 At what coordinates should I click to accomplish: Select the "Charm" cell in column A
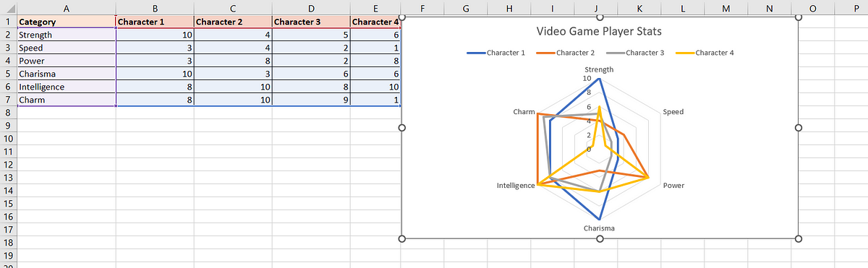[66, 100]
